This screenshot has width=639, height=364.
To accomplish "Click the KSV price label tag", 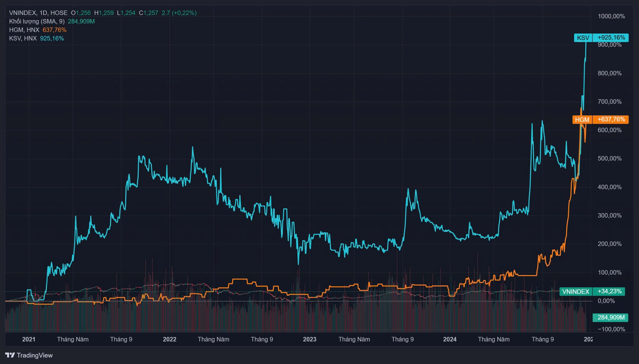I will click(583, 38).
